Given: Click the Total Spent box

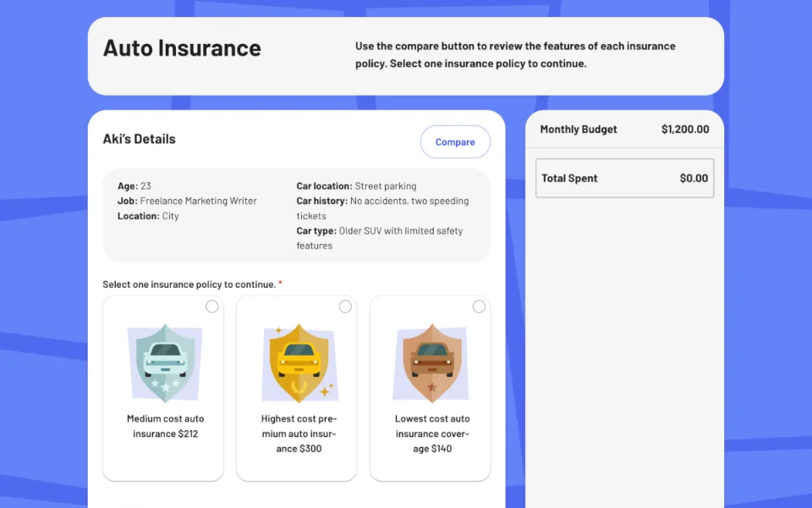Looking at the screenshot, I should 624,179.
